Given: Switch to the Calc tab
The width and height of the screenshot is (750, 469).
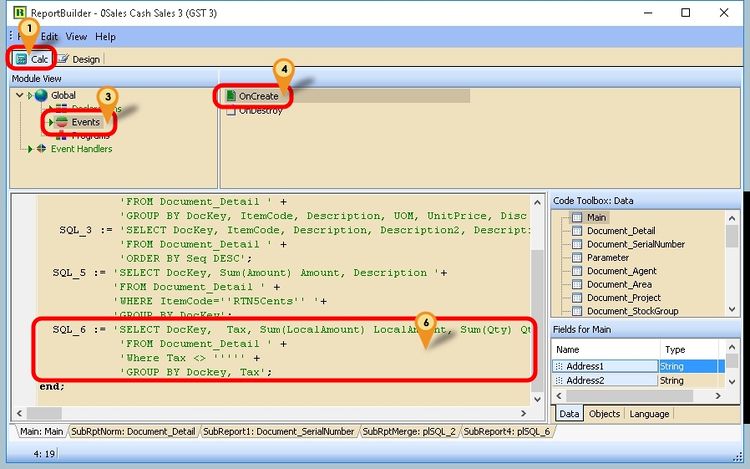Looking at the screenshot, I should (x=32, y=59).
